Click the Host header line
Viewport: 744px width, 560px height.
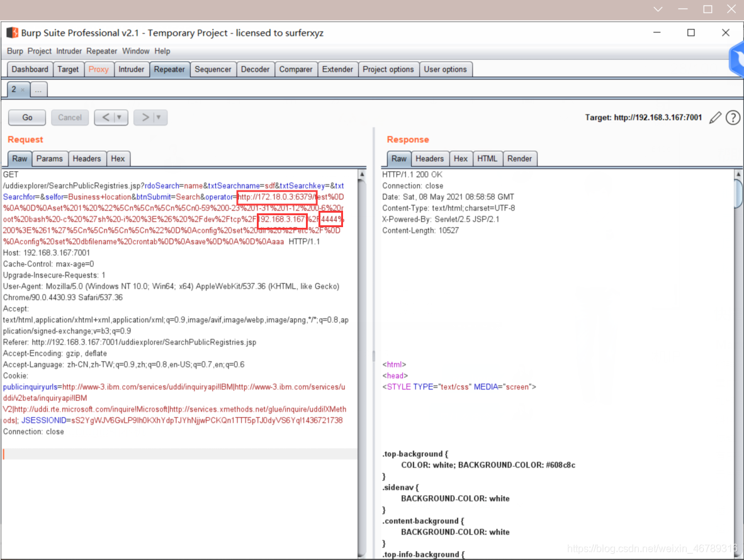pyautogui.click(x=47, y=253)
